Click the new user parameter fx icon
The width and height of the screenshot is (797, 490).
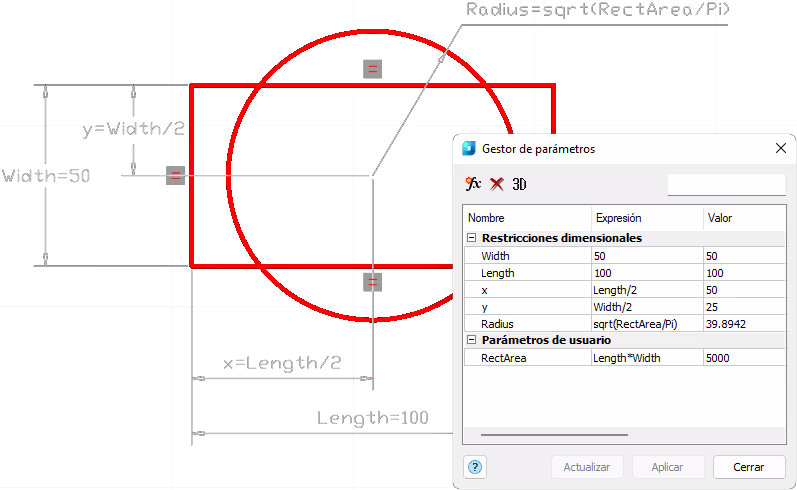[473, 184]
